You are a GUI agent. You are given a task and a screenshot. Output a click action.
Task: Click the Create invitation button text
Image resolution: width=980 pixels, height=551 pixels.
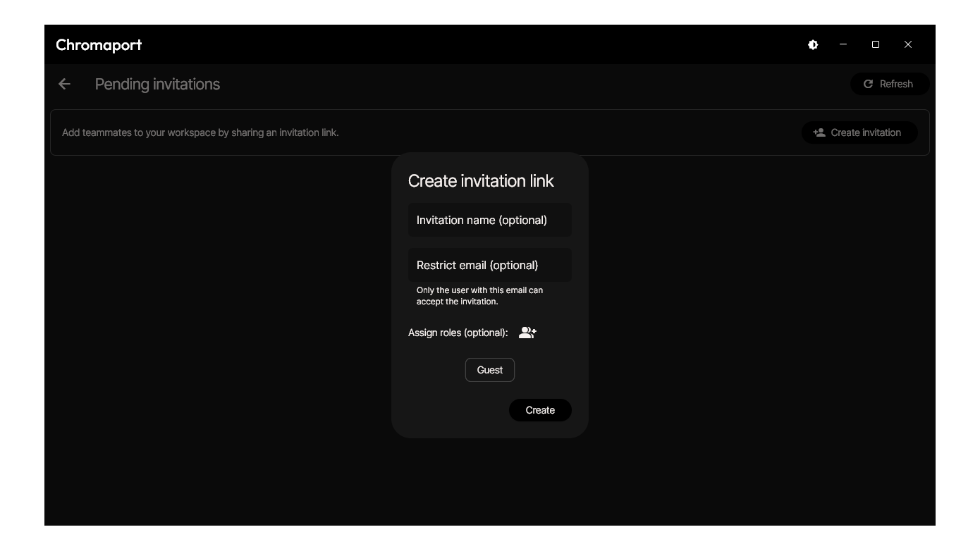(x=866, y=132)
